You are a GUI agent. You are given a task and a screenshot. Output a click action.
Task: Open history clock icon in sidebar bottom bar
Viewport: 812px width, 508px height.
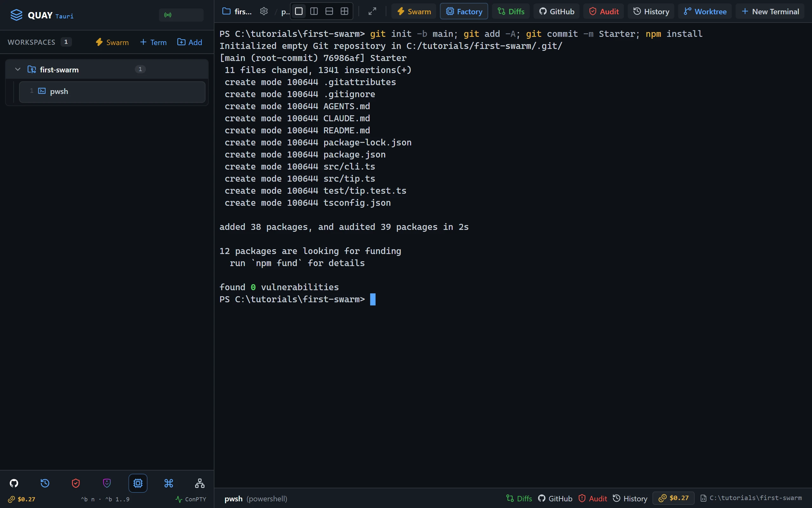45,483
